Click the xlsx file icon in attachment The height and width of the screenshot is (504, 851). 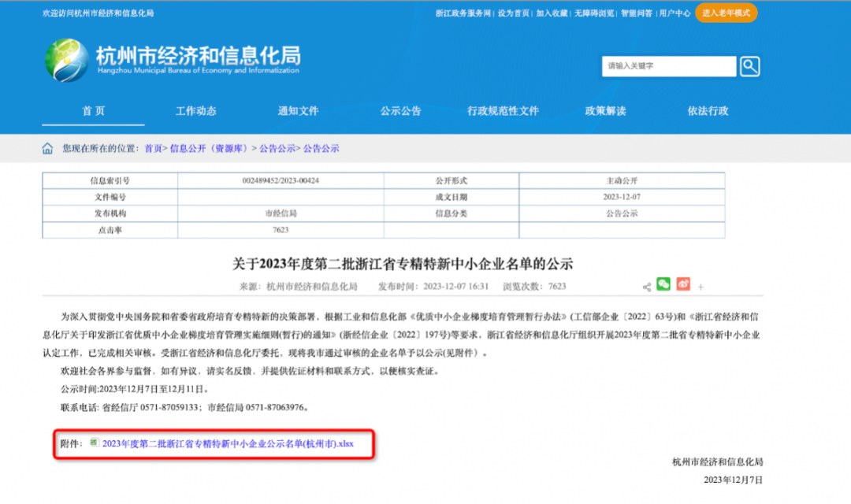[95, 443]
